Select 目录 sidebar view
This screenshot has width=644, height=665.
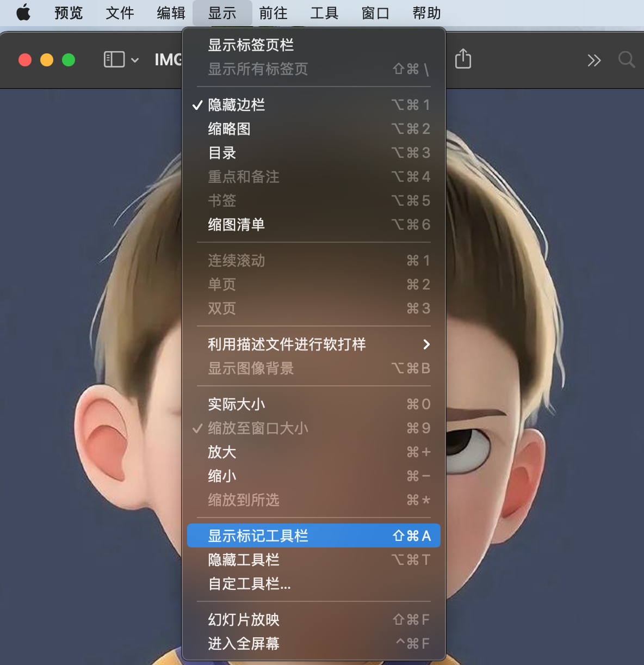314,153
